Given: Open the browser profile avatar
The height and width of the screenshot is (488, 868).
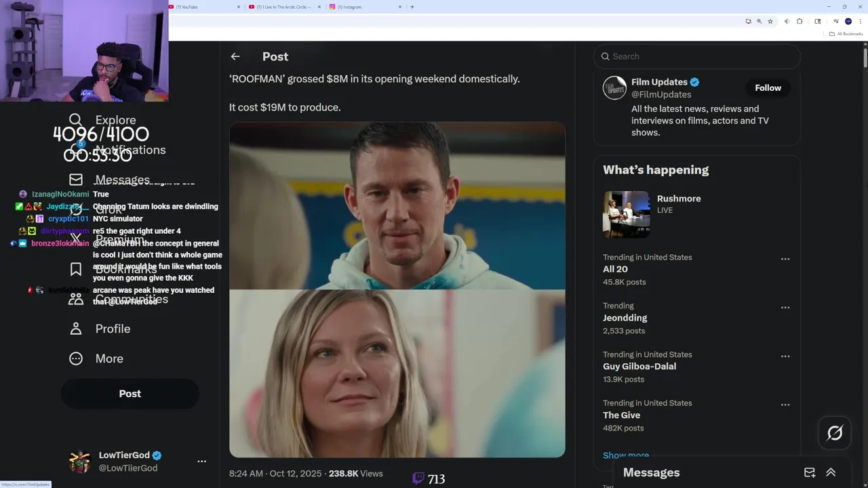Looking at the screenshot, I should [x=848, y=22].
